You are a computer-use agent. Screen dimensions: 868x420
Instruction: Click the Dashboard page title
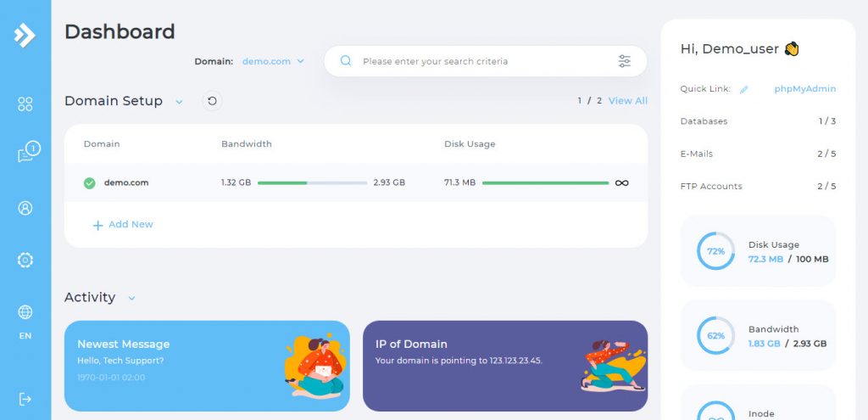(x=120, y=31)
